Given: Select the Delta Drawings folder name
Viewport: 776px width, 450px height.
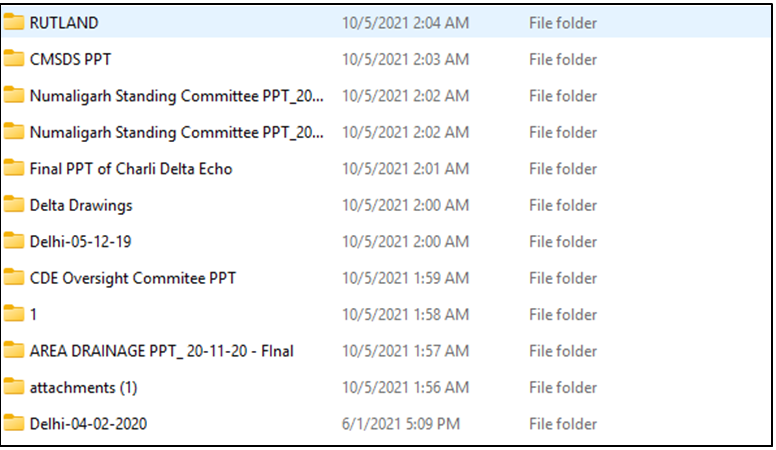Looking at the screenshot, I should [81, 205].
